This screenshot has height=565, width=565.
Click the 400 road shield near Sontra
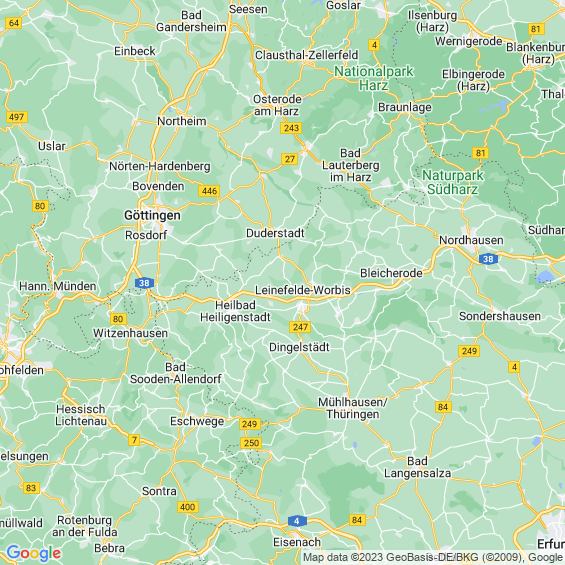click(187, 507)
